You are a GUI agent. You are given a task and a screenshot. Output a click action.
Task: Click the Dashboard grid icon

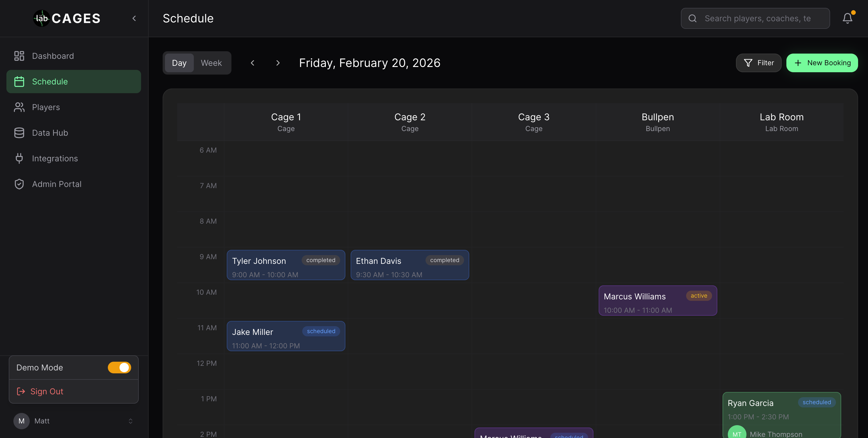click(19, 56)
